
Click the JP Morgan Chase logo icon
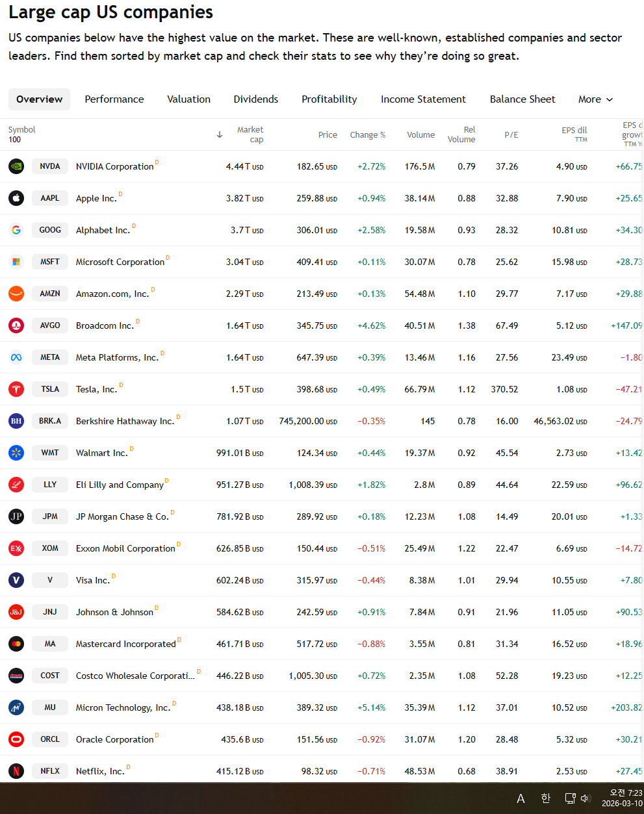16,516
